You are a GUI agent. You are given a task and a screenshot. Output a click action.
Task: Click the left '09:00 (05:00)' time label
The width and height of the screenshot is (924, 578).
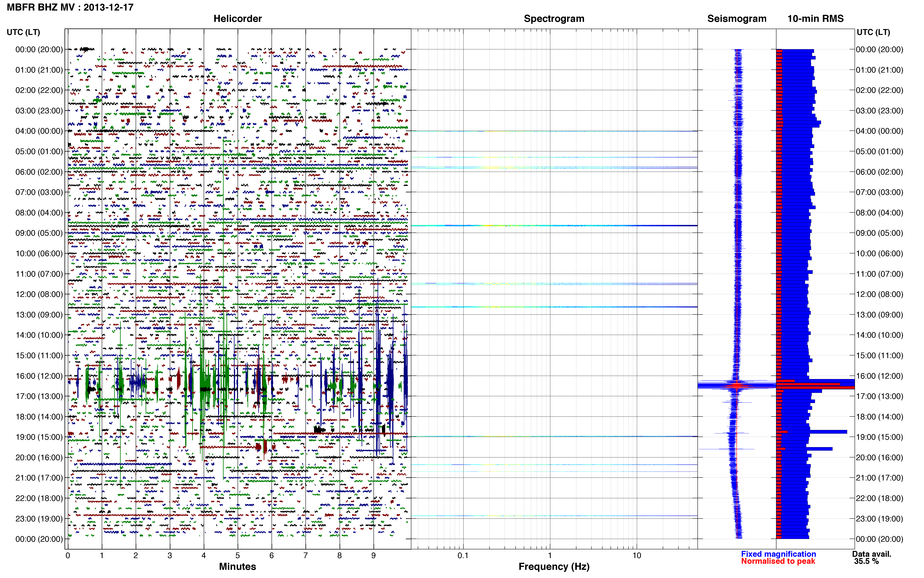[x=39, y=233]
